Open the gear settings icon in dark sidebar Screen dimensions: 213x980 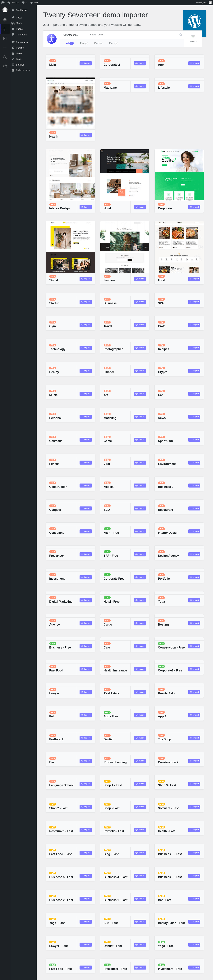coord(5,29)
